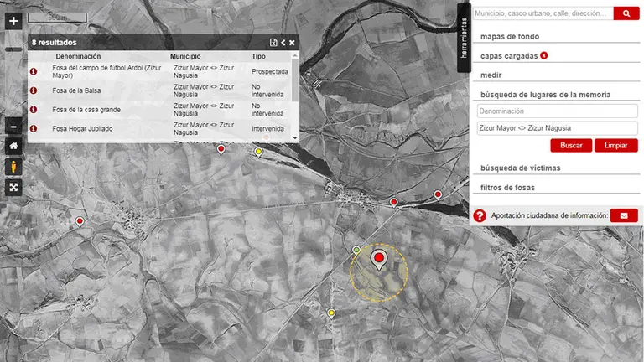Open the búsqueda de víctimas section
The image size is (644, 362).
(520, 168)
